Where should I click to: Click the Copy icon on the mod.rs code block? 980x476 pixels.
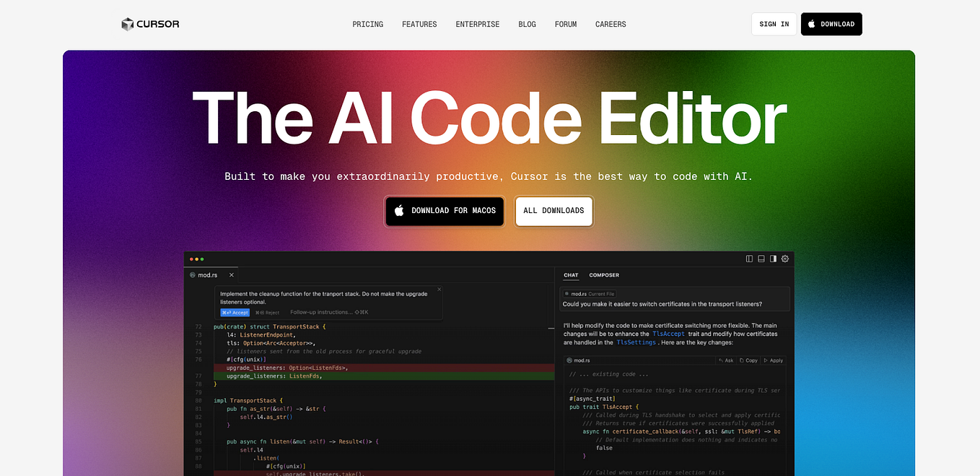pyautogui.click(x=742, y=360)
